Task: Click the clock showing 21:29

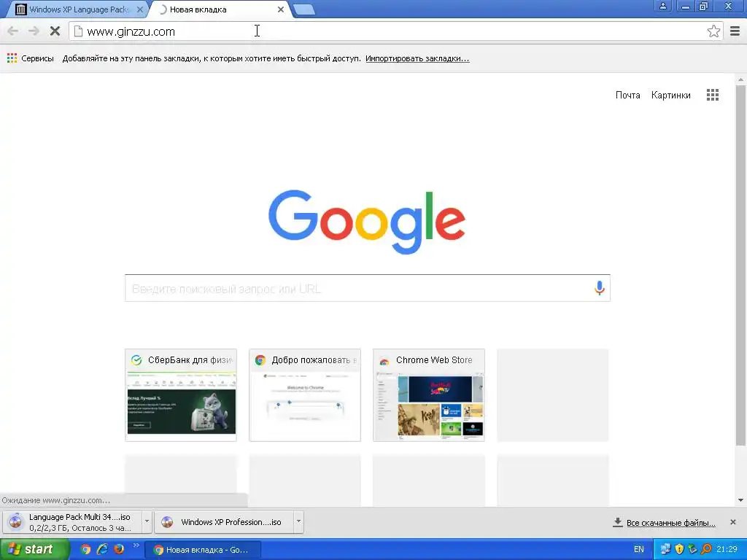Action: [727, 550]
